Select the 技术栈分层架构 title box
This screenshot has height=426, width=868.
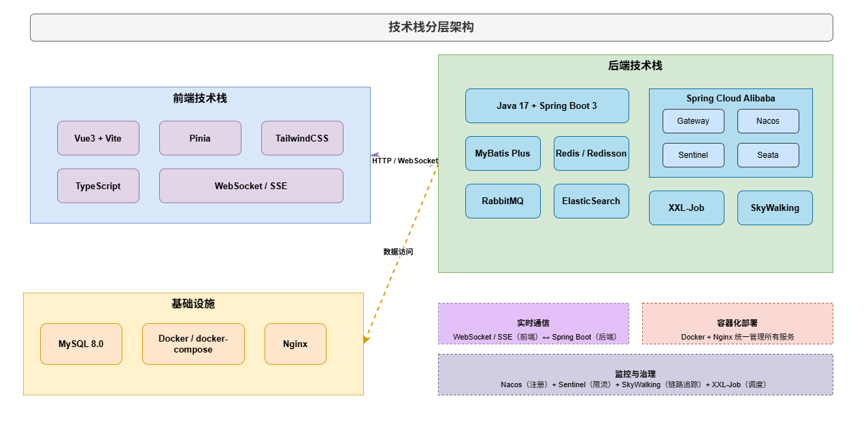431,27
